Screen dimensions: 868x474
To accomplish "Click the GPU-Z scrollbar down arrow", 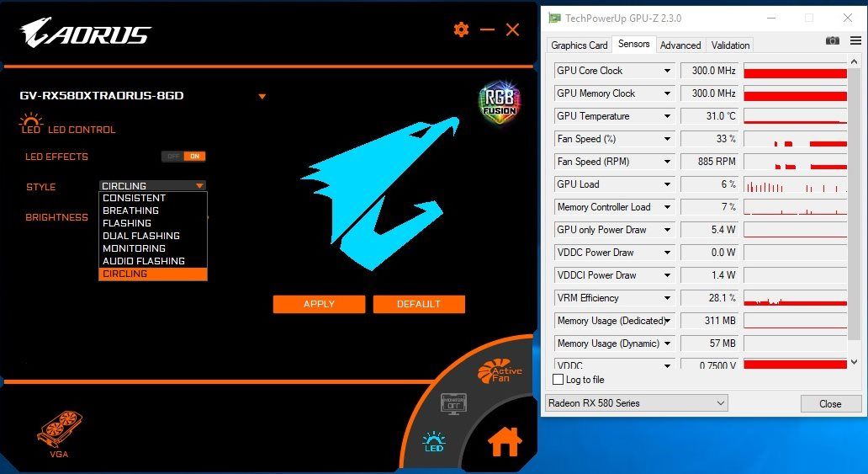I will [x=855, y=362].
